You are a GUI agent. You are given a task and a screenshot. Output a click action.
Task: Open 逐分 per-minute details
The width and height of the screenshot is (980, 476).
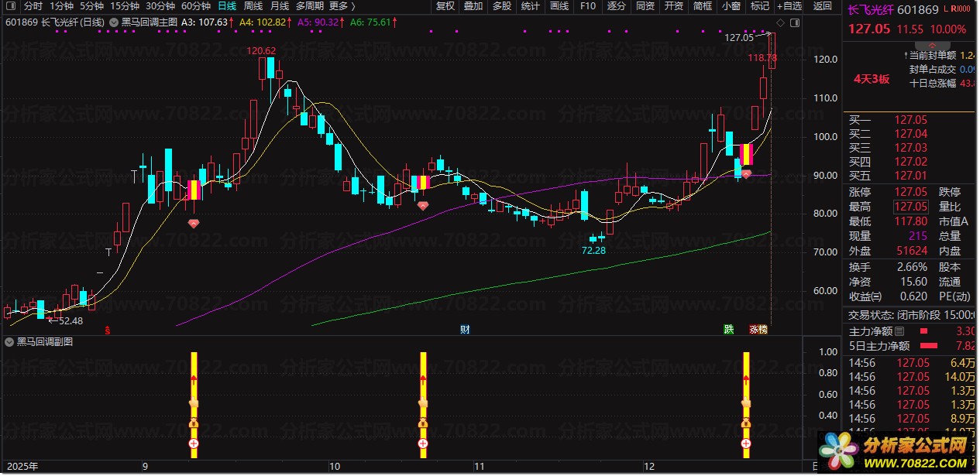coord(617,6)
